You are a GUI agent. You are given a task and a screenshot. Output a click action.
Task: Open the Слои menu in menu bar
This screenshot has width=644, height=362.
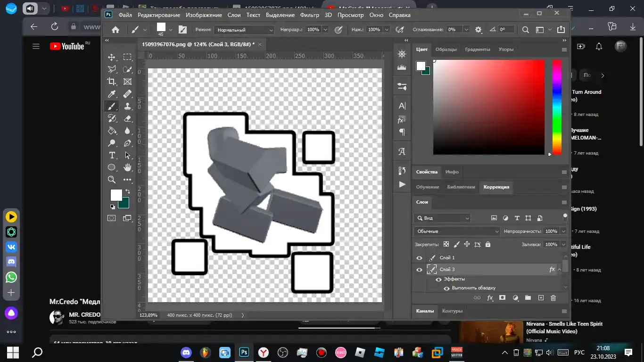pos(234,15)
